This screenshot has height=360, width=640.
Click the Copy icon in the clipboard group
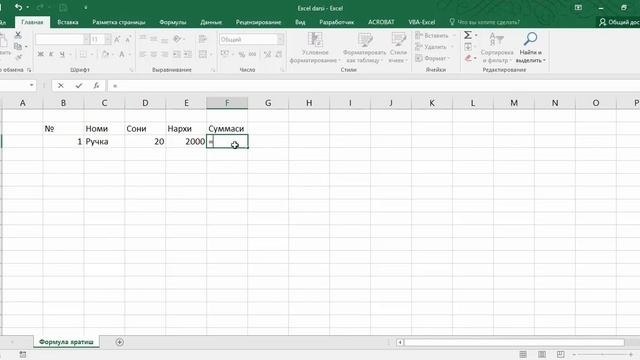tap(18, 46)
